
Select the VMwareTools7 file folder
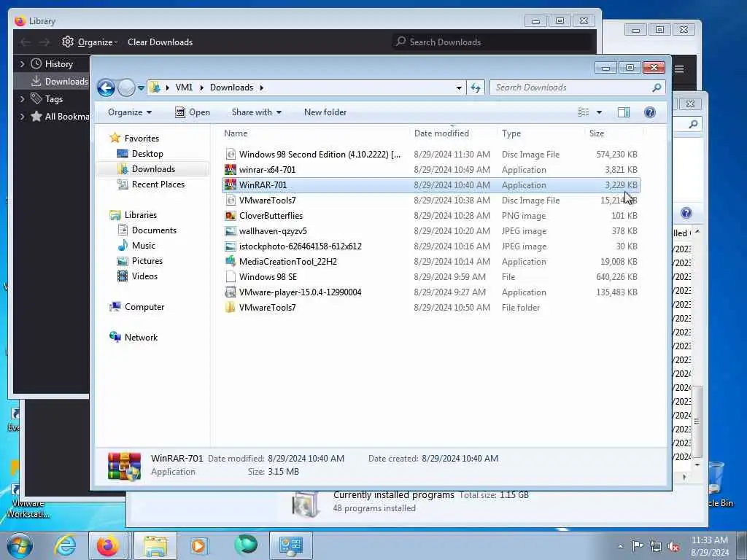coord(431,307)
